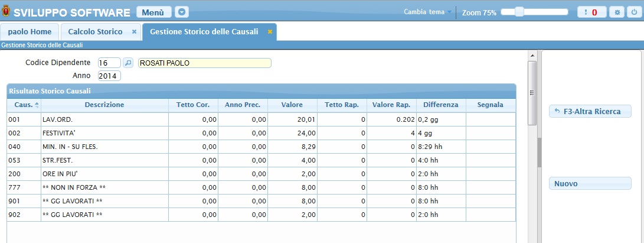This screenshot has height=243, width=644.
Task: Close the Calcolo Storico tab
Action: click(x=134, y=32)
